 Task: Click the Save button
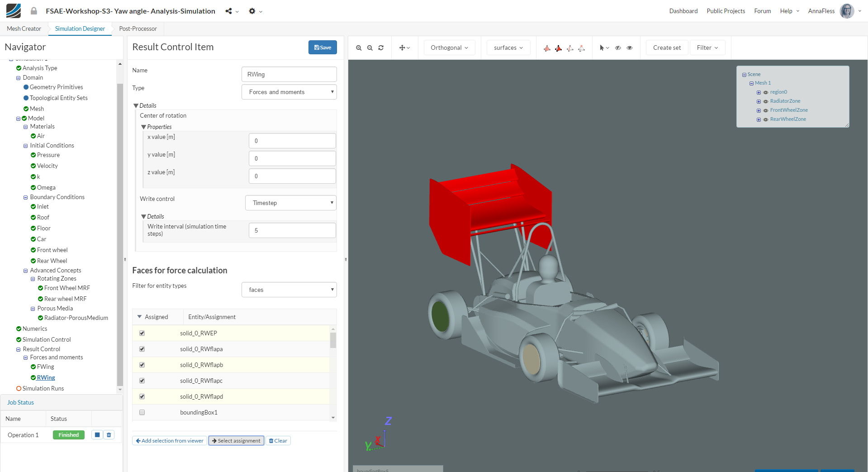[323, 48]
